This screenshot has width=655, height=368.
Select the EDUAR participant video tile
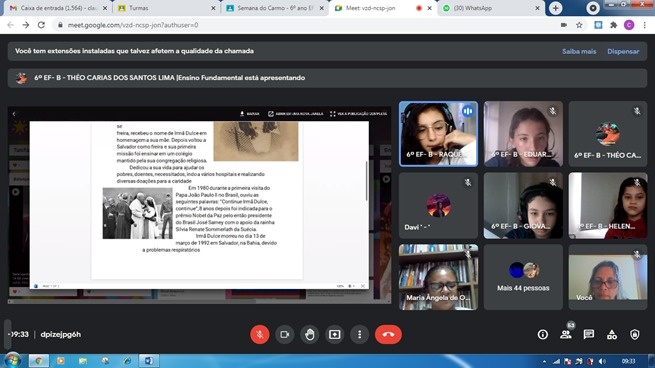click(523, 134)
